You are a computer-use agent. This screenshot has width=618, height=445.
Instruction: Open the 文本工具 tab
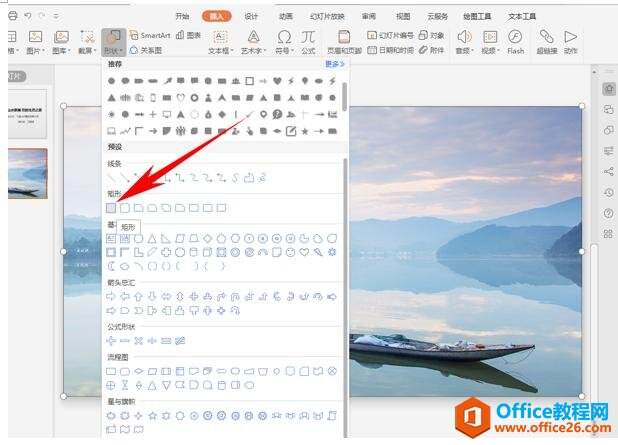tap(521, 16)
